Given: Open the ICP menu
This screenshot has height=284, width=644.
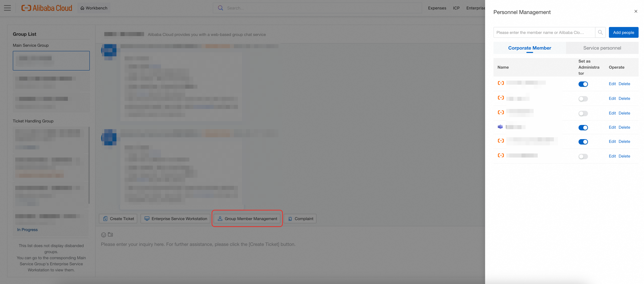Looking at the screenshot, I should tap(456, 8).
